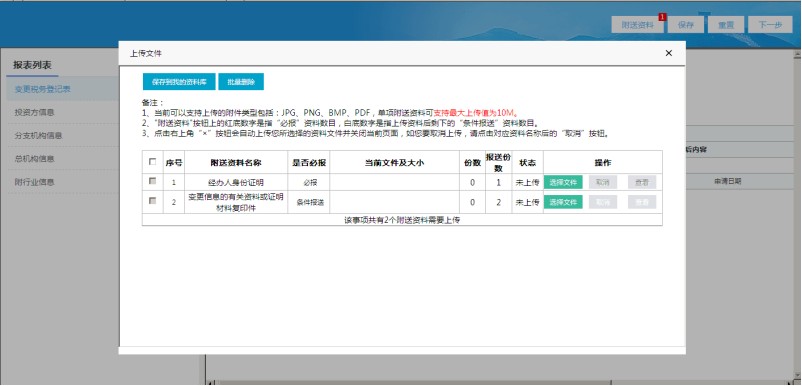This screenshot has height=386, width=802.
Task: Check the box for row 2 变更信息的有关资料
Action: point(152,201)
